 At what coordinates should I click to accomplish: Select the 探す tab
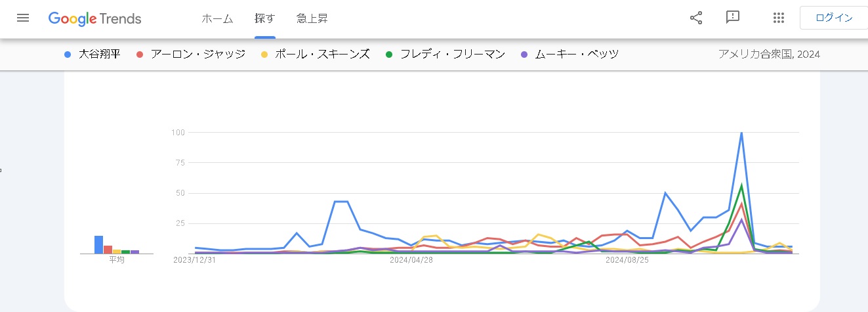point(265,18)
